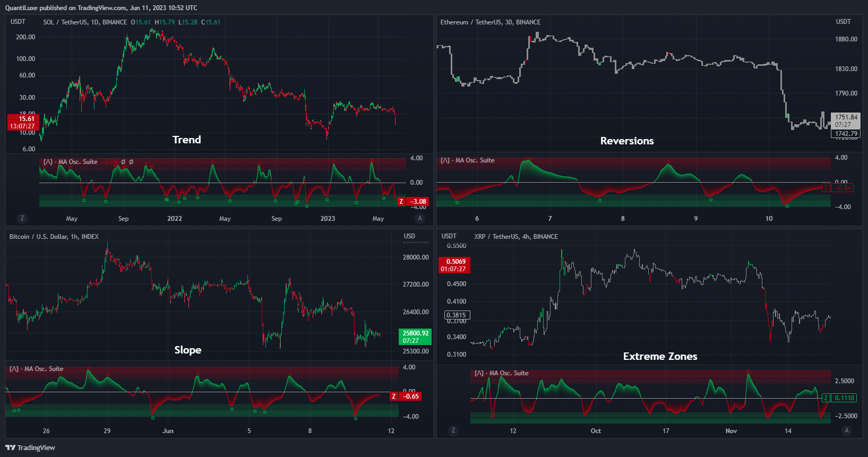
Task: Open the Bitcoin / U.S. Dollar, 1h, INDEX title
Action: (54, 237)
